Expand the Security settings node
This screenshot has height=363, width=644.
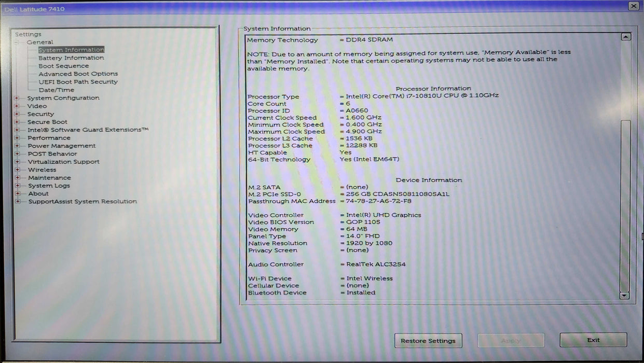[17, 114]
